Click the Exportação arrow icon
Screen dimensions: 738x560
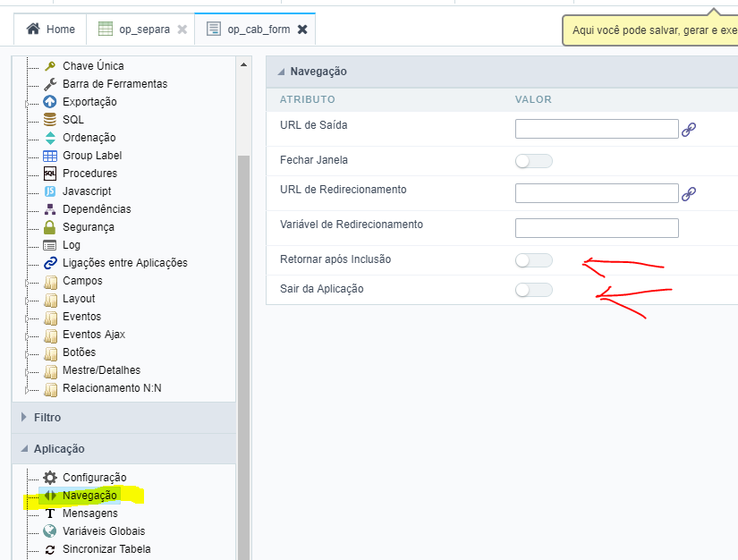[x=50, y=102]
